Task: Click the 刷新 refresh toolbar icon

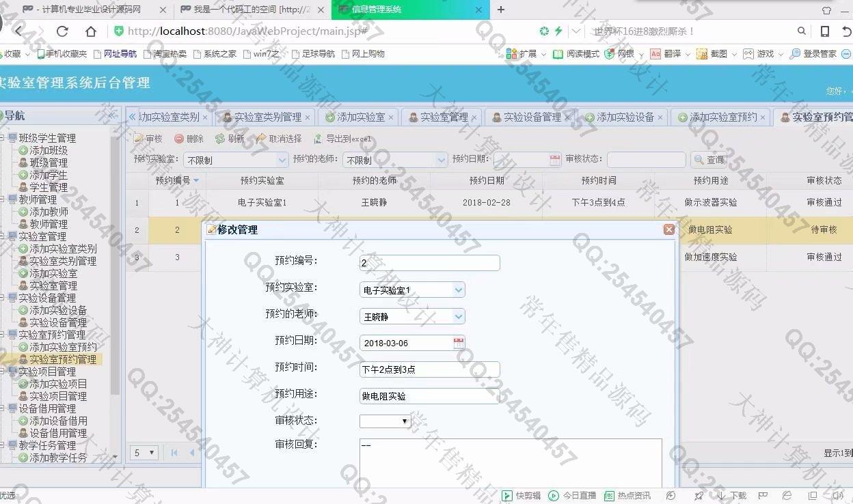Action: coord(220,139)
